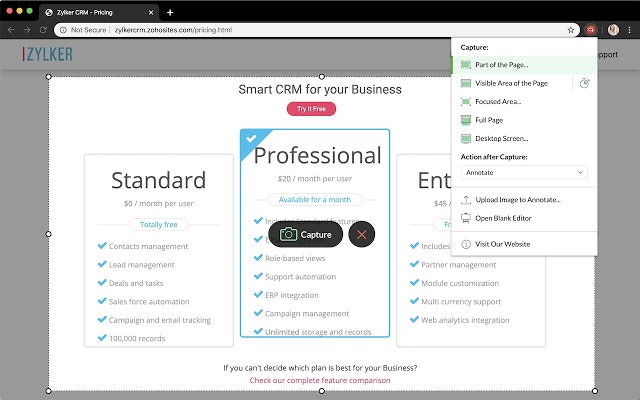The height and width of the screenshot is (400, 640).
Task: Click the Smart CRM for your Business heading
Action: click(320, 89)
